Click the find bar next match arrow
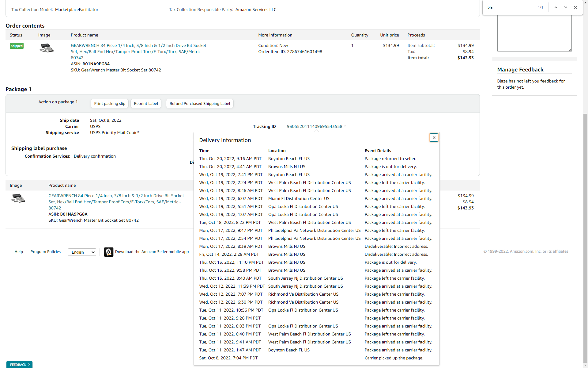This screenshot has height=368, width=588. [x=565, y=7]
